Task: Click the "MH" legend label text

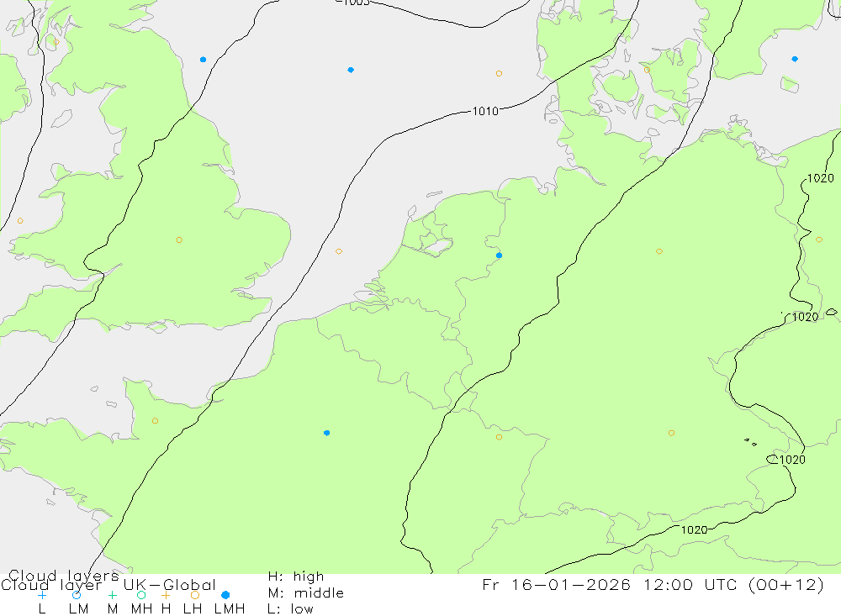Action: (141, 609)
